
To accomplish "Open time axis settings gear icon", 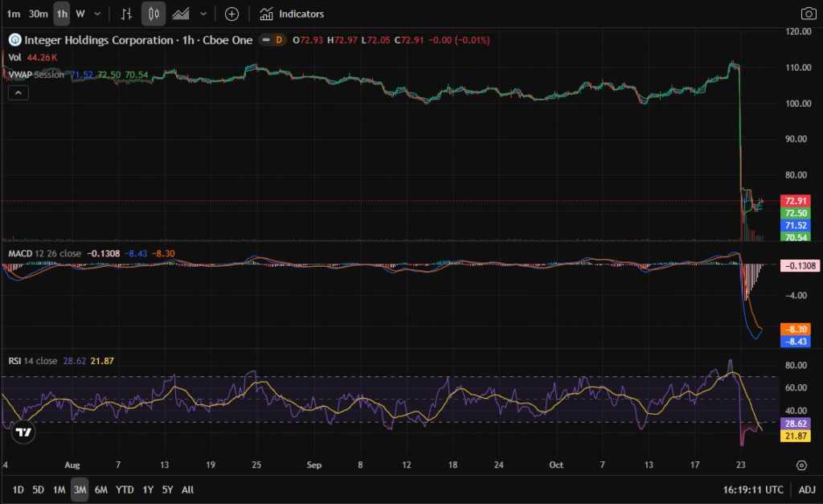I will coord(801,465).
